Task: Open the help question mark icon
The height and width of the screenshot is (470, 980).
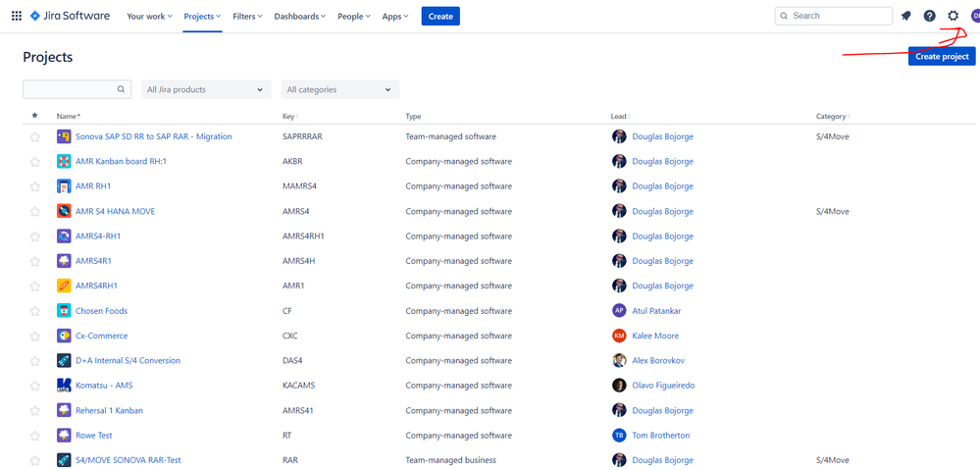Action: pyautogui.click(x=929, y=17)
